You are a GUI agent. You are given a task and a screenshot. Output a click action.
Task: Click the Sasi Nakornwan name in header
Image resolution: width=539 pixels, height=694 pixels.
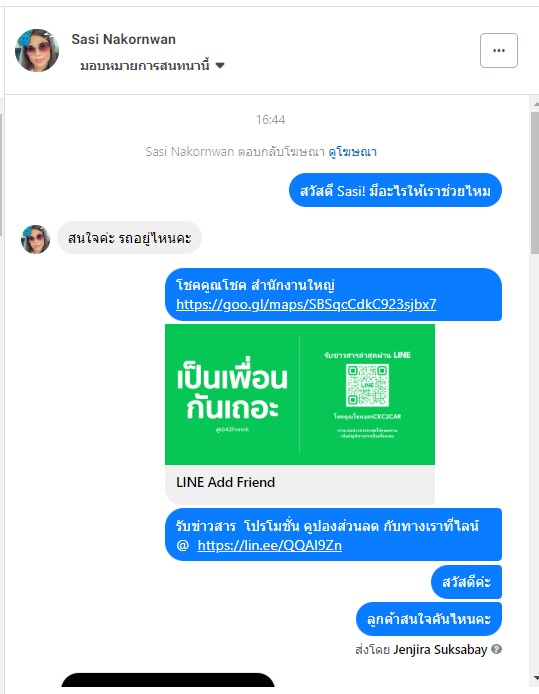pos(123,39)
